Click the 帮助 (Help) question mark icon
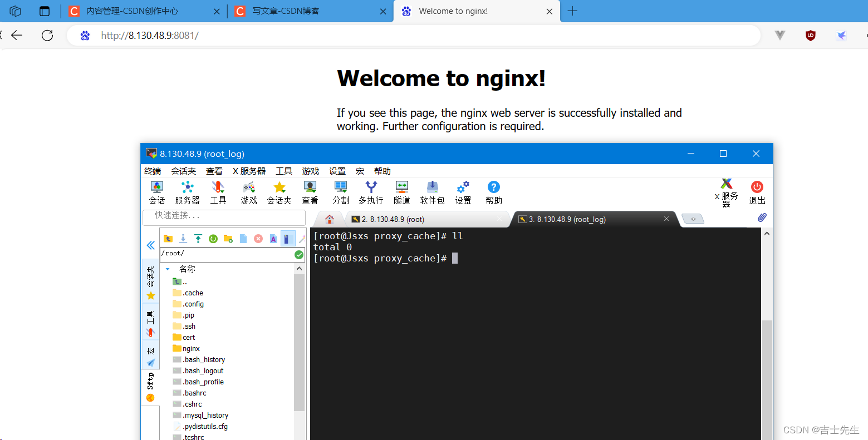Screen dimensions: 868x440 [494, 192]
